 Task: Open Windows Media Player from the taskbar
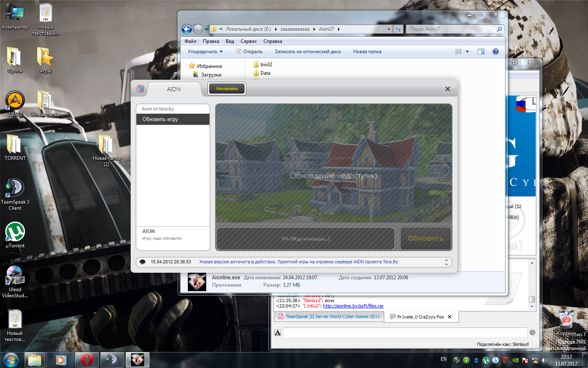61,360
